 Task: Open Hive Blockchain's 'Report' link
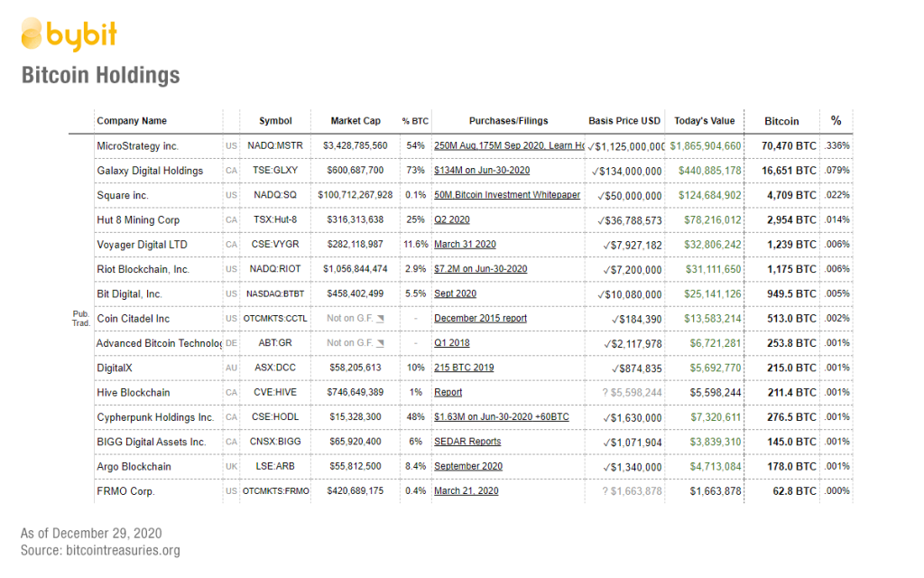click(448, 393)
